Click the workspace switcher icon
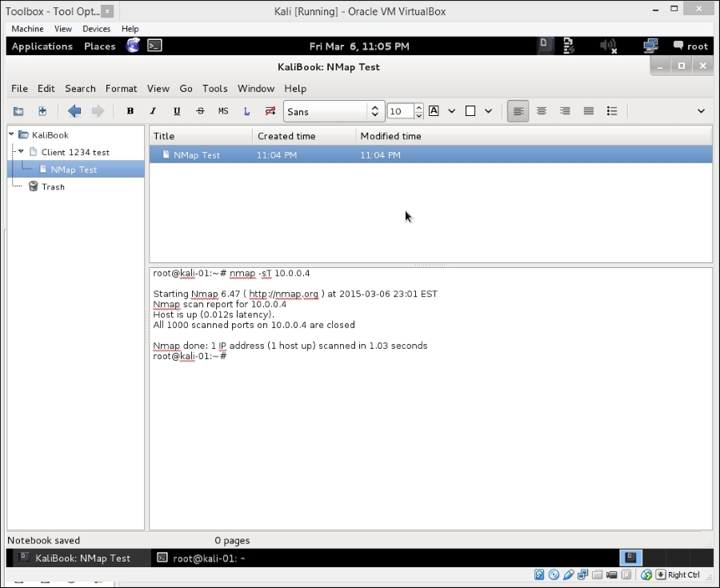The image size is (720, 588). 631,558
